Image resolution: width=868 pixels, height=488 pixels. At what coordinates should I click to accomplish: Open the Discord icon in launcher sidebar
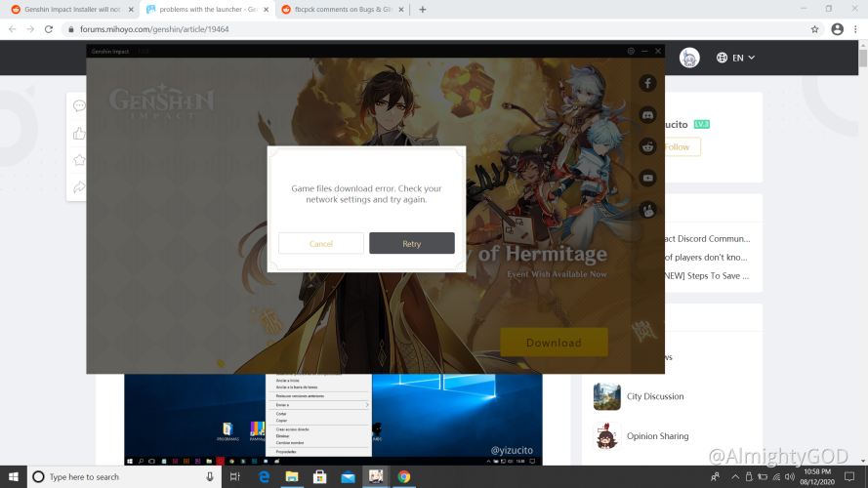pyautogui.click(x=647, y=115)
